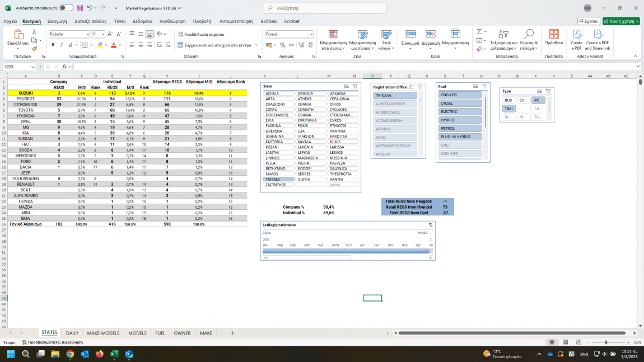Increase font size
This screenshot has width=644, height=362.
coord(110,34)
